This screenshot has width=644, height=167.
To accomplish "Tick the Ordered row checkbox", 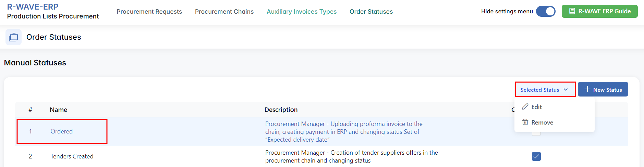I will [x=536, y=133].
